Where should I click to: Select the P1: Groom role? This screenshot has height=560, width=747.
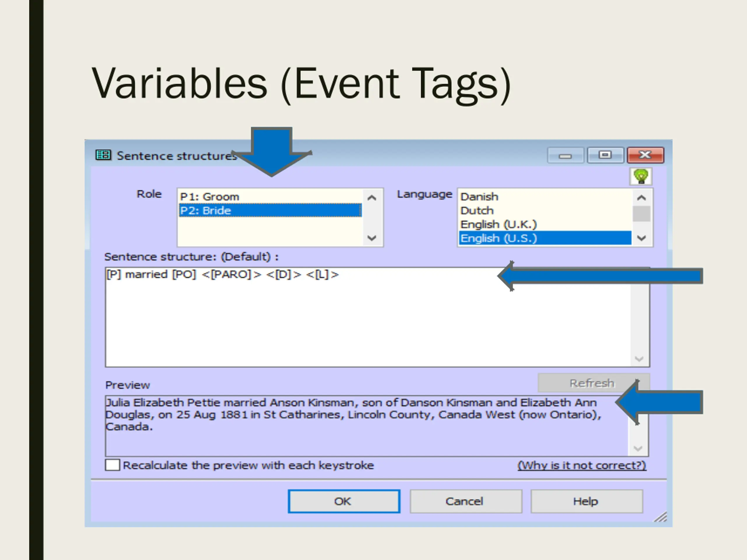[x=270, y=197]
